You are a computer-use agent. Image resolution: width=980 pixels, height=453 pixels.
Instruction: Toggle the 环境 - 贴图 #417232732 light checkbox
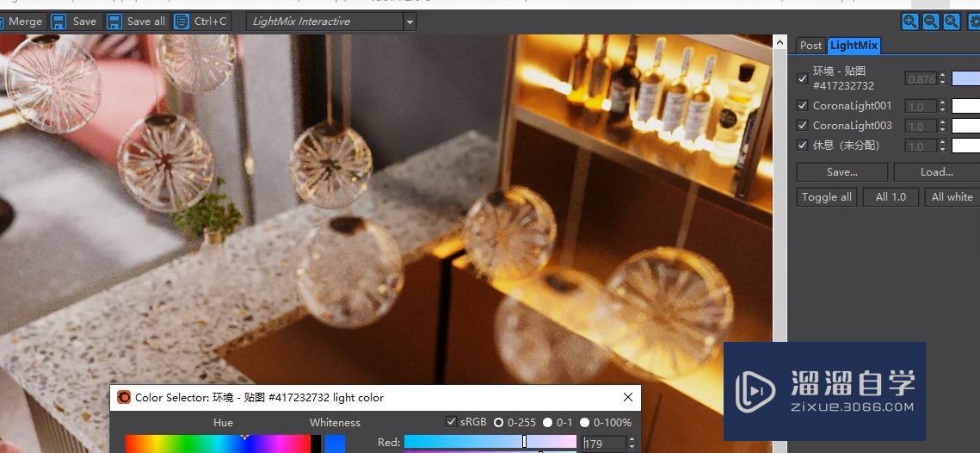pyautogui.click(x=803, y=79)
